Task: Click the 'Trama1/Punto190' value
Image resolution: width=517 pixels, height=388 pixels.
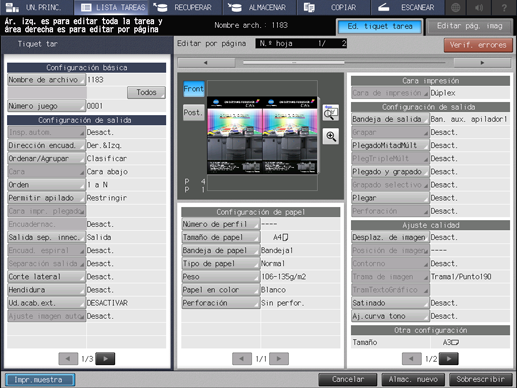Action: 461,277
